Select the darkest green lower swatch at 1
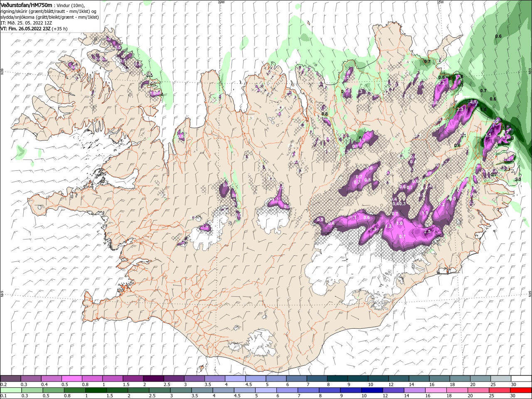This screenshot has height=399, width=532. tap(96, 390)
